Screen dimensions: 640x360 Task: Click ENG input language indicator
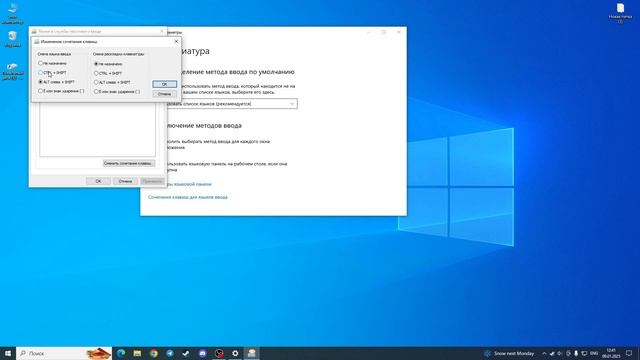594,353
